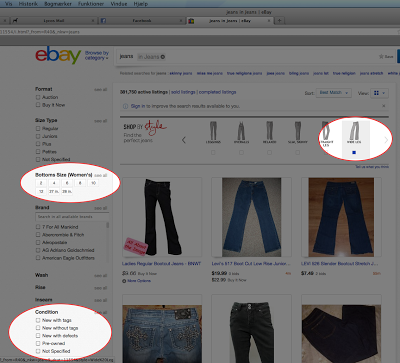This screenshot has height=363, width=400.
Task: Check the Buy It Now format checkbox
Action: 38,105
